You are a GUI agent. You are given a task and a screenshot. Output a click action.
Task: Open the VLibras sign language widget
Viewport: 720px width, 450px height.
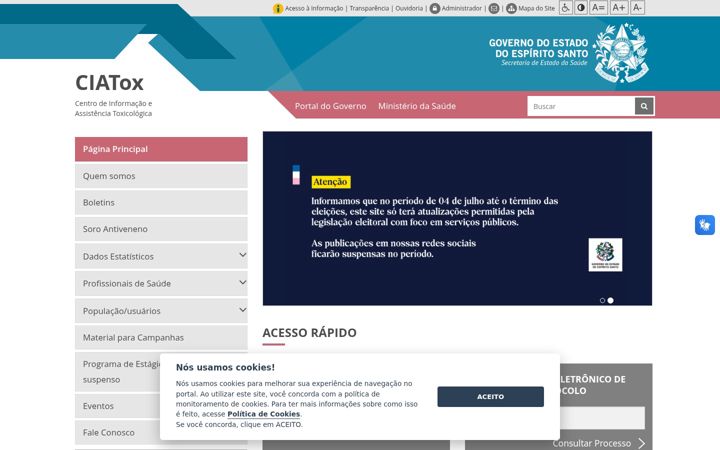pyautogui.click(x=705, y=225)
